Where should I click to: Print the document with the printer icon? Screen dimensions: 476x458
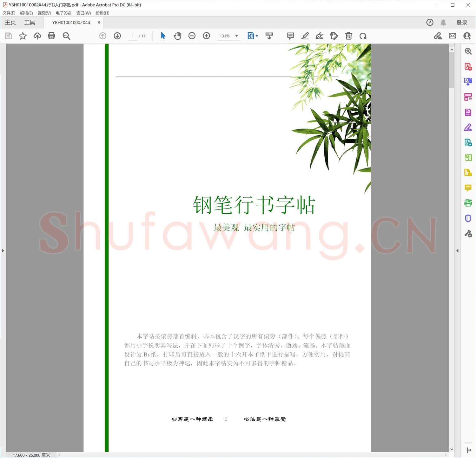point(51,36)
